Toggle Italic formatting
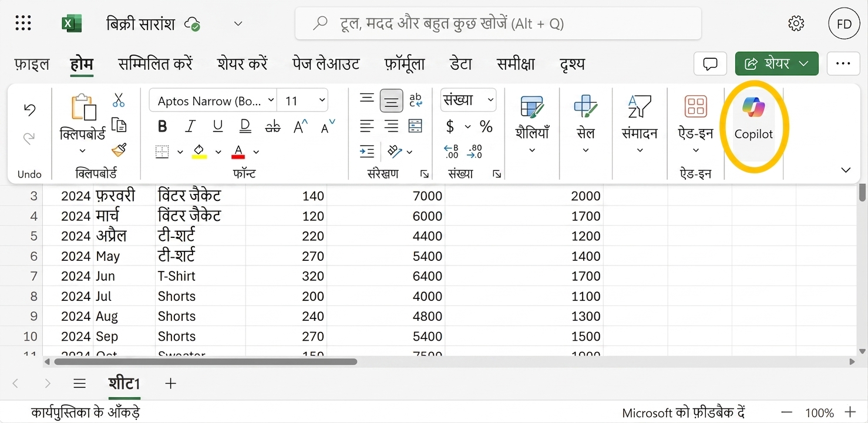 point(190,126)
